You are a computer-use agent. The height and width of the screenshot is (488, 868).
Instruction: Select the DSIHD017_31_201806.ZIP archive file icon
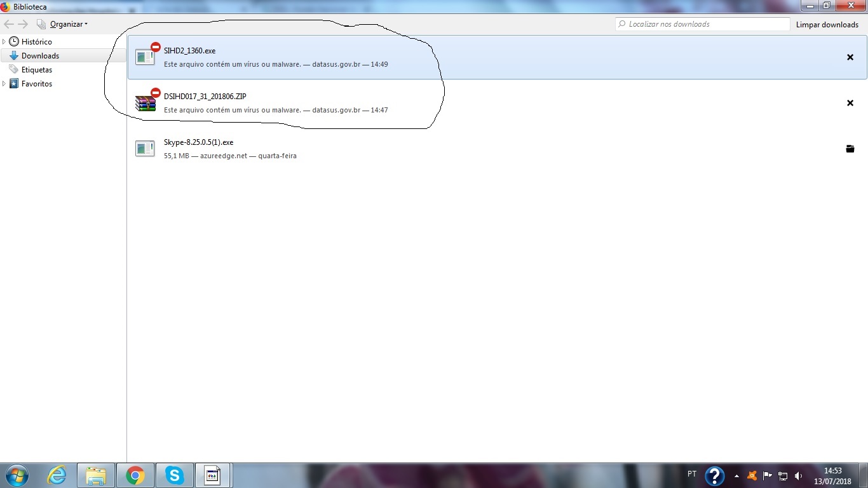click(x=146, y=103)
